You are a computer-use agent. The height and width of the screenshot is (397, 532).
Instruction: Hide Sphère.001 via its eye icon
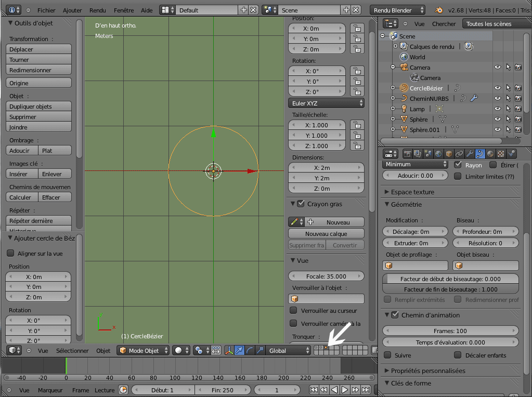(x=497, y=129)
